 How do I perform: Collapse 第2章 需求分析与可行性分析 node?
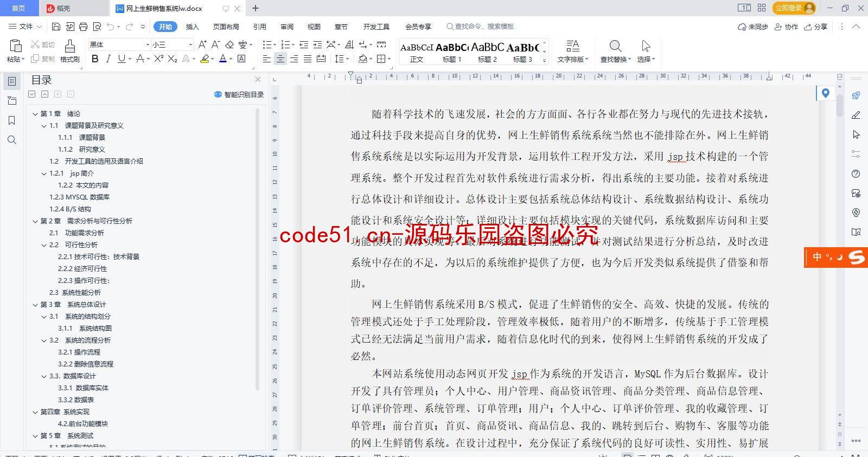[x=35, y=221]
